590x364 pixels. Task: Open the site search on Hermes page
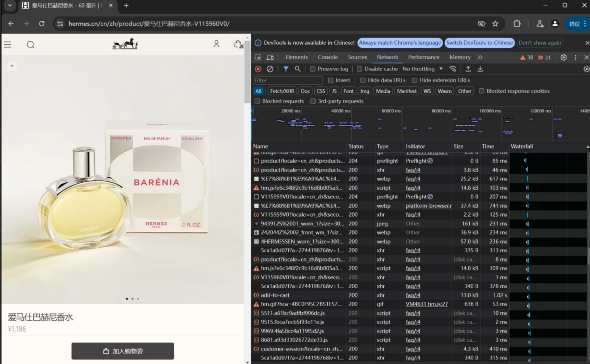30,44
